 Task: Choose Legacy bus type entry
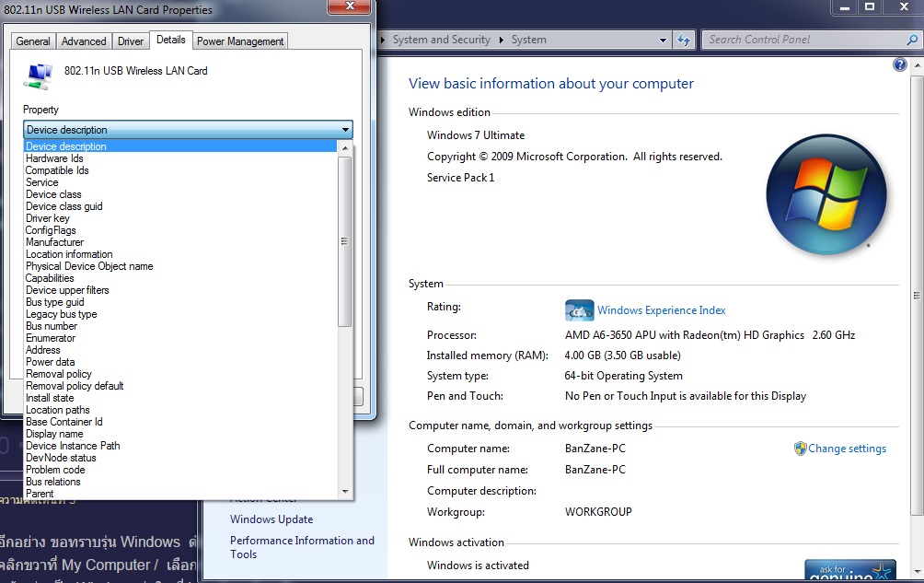pyautogui.click(x=180, y=314)
